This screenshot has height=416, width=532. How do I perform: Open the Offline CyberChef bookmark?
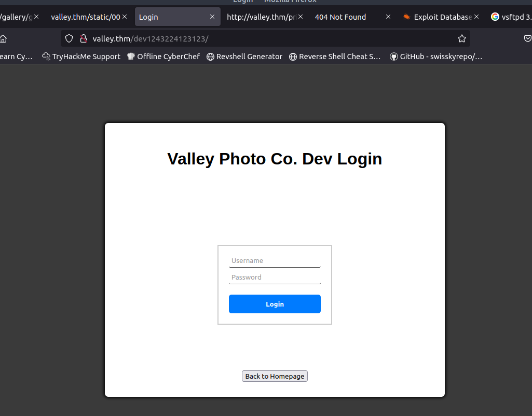click(x=163, y=57)
